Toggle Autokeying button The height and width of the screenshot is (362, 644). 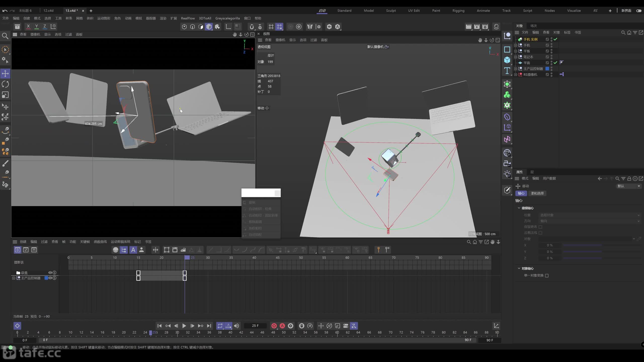coord(283,326)
